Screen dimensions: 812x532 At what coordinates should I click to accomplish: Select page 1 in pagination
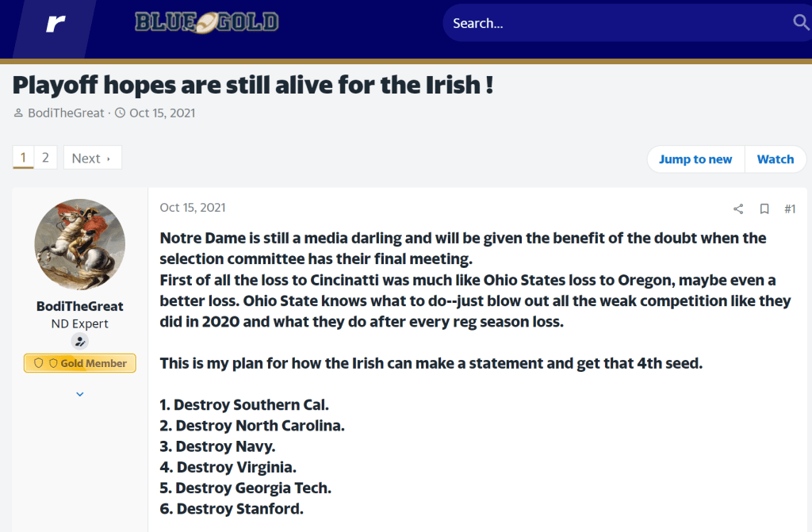[23, 158]
